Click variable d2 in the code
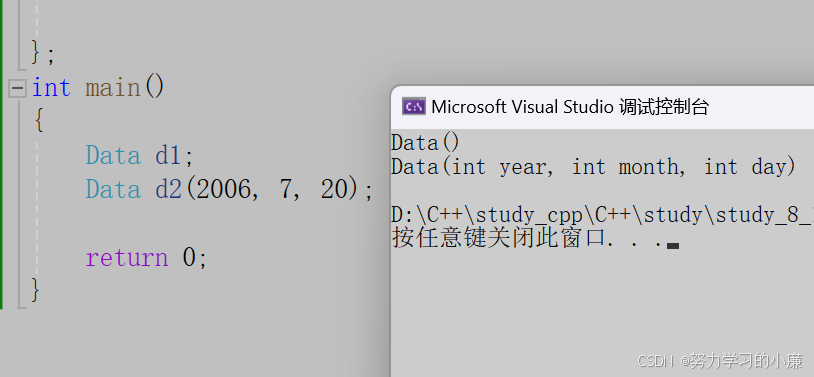The width and height of the screenshot is (814, 377). point(169,190)
